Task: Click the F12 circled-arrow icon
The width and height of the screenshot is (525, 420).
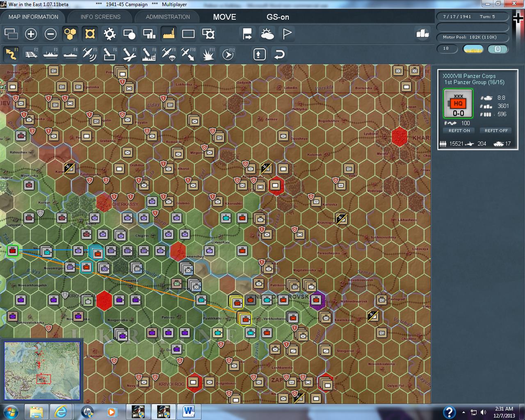Action: click(x=228, y=54)
